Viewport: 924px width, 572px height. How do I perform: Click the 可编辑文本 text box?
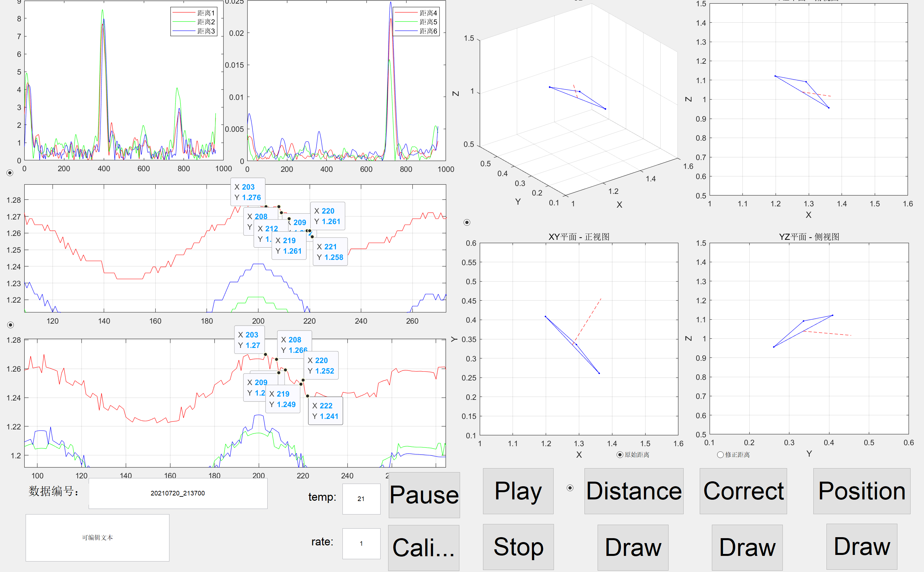pyautogui.click(x=97, y=538)
